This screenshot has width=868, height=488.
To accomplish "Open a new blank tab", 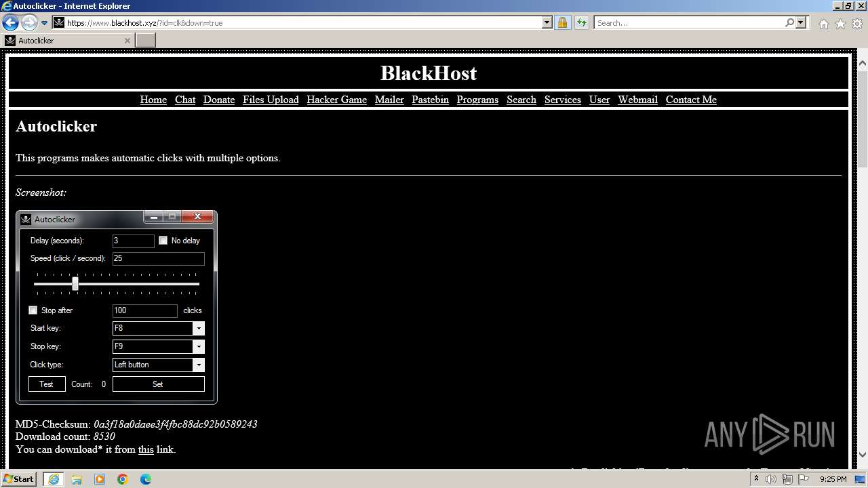I will tap(145, 40).
